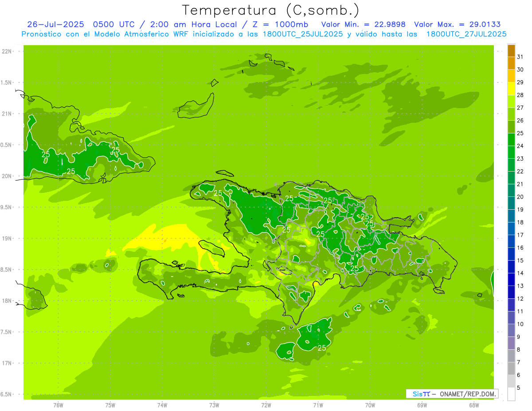Viewport: 532px width, 411px height.
Task: Click the '72W' longitude axis label
Action: point(266,405)
